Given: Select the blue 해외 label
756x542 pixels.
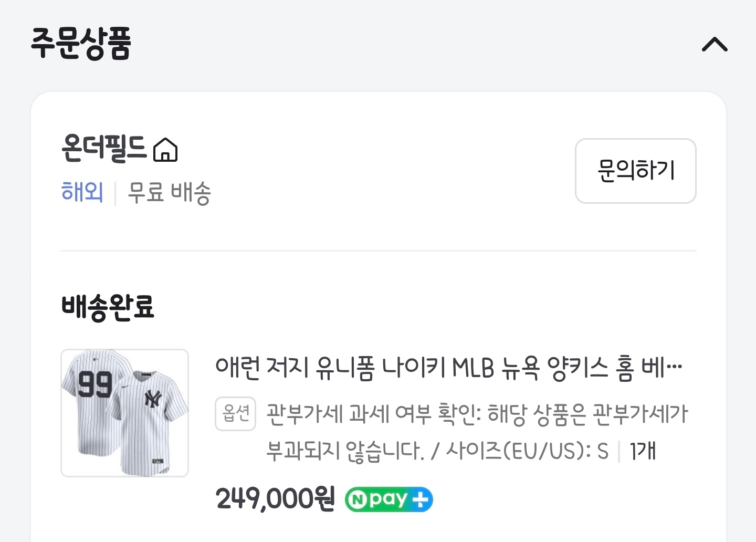Looking at the screenshot, I should (82, 192).
